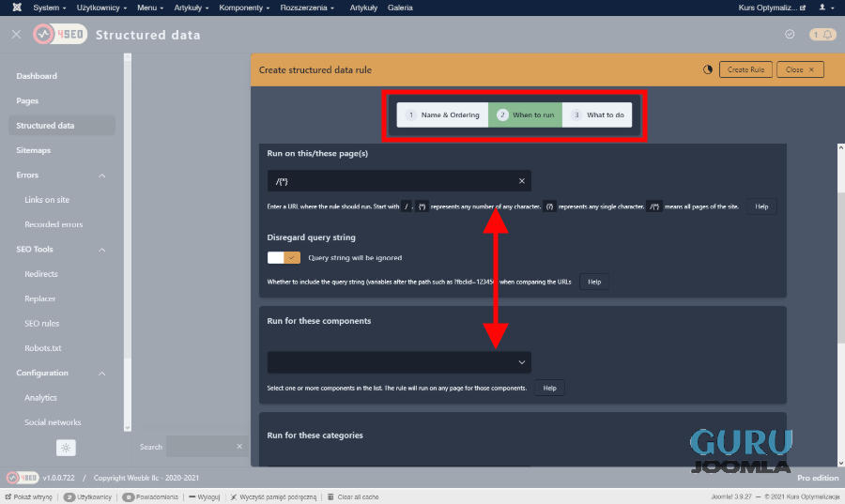Open the Użytkownicy dropdown menu
The height and width of the screenshot is (504, 845).
101,8
